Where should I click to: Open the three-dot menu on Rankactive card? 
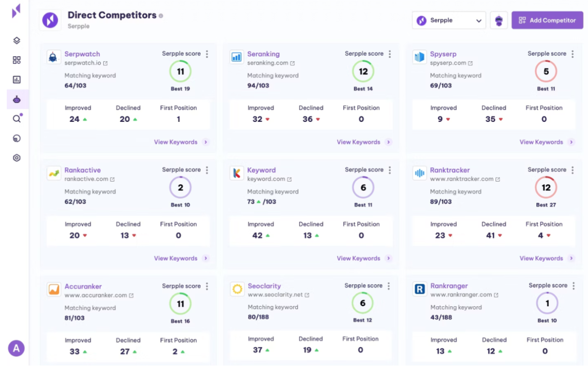pyautogui.click(x=207, y=170)
